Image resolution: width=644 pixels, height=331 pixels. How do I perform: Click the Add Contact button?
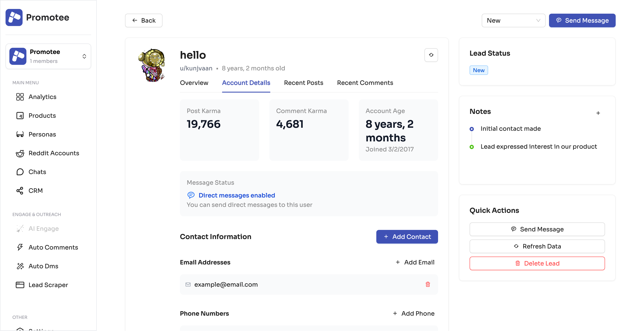(407, 237)
